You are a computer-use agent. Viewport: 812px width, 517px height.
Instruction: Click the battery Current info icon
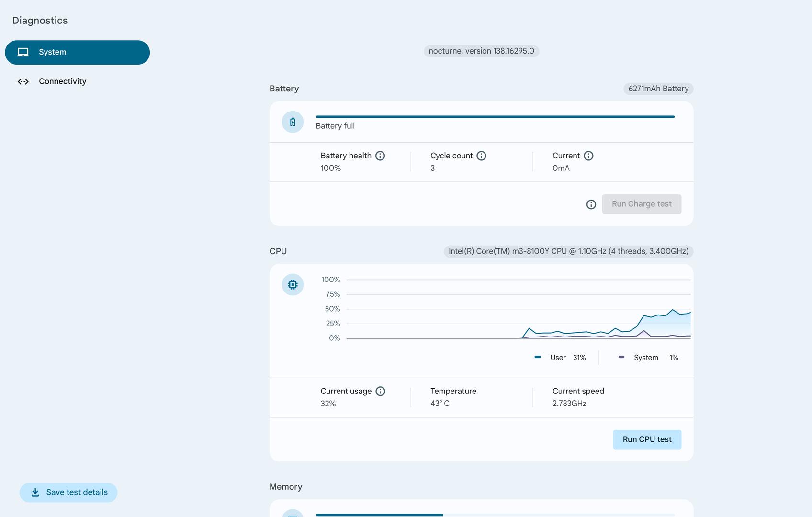click(x=588, y=156)
